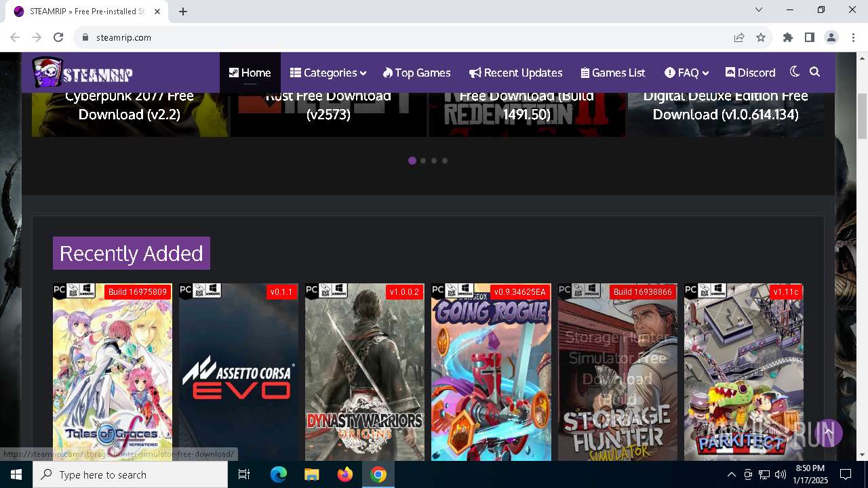This screenshot has width=868, height=488.
Task: Open the network status tray icon
Action: (x=764, y=474)
